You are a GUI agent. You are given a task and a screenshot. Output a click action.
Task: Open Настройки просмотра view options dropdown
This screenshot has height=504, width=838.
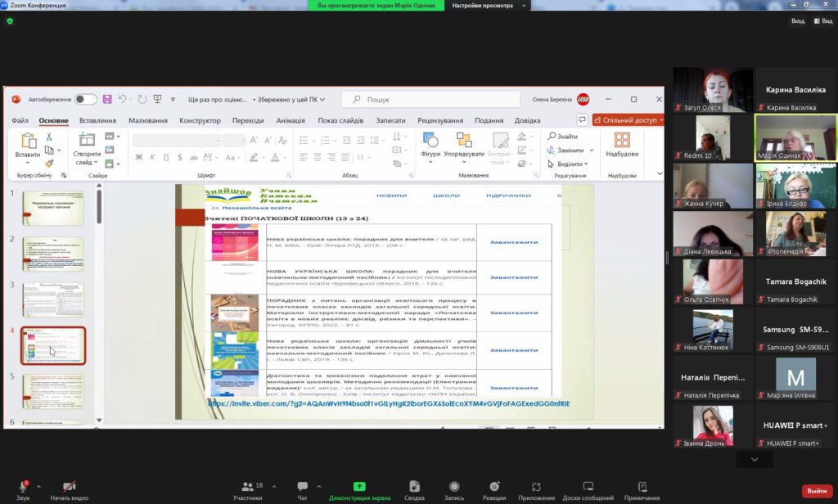click(x=488, y=5)
